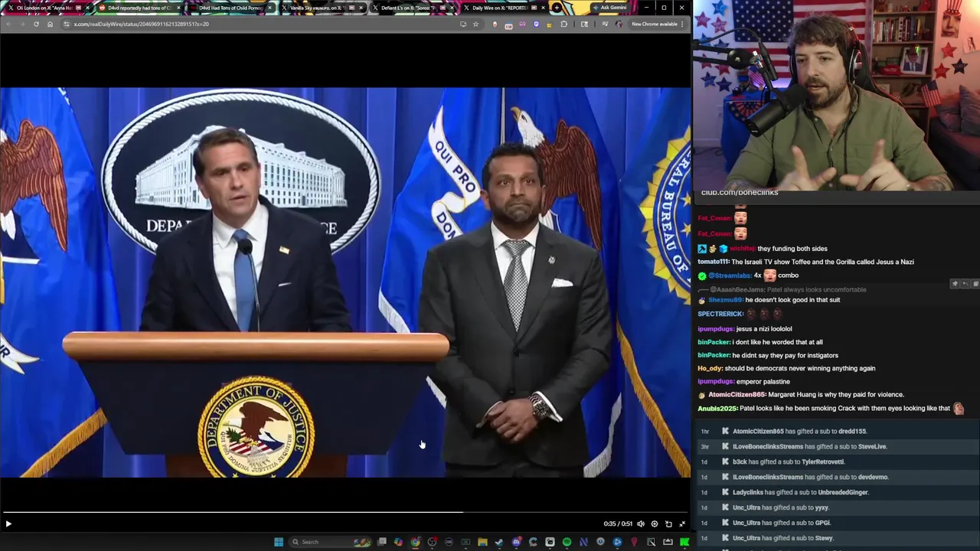Screen dimensions: 980x551
Task: Open Discord from the taskbar
Action: point(516,542)
